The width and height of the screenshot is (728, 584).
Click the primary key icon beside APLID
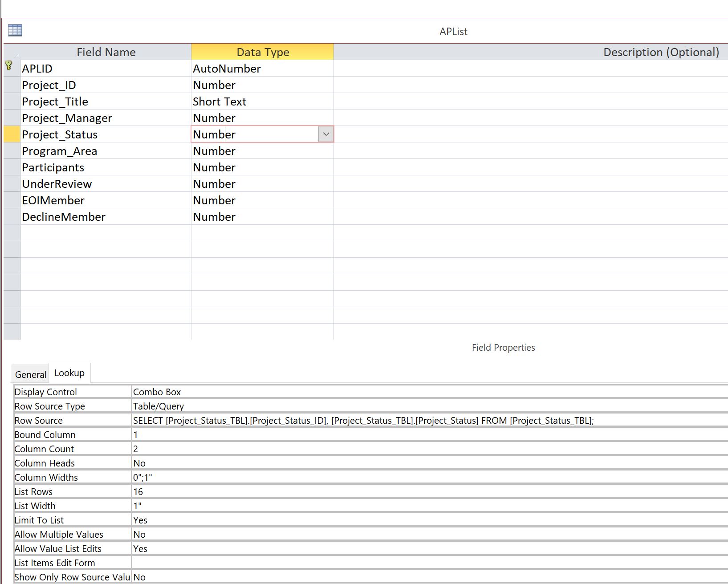(x=9, y=66)
